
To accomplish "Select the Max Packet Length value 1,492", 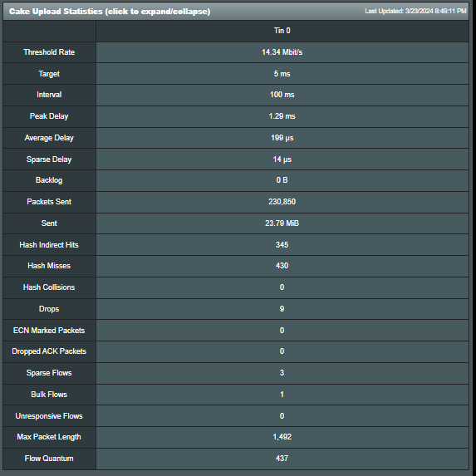I will tap(282, 437).
